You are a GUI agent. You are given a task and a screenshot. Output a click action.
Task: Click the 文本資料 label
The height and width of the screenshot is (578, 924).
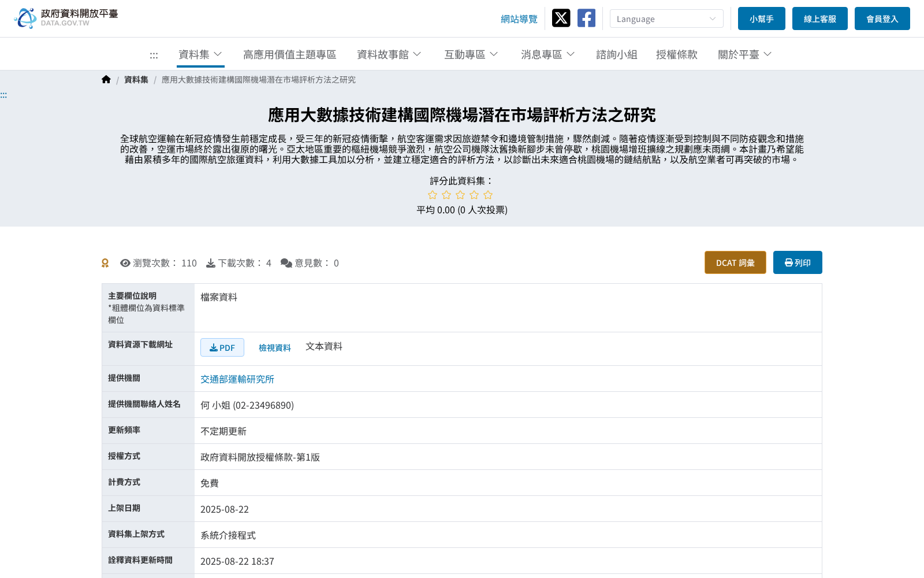point(324,346)
